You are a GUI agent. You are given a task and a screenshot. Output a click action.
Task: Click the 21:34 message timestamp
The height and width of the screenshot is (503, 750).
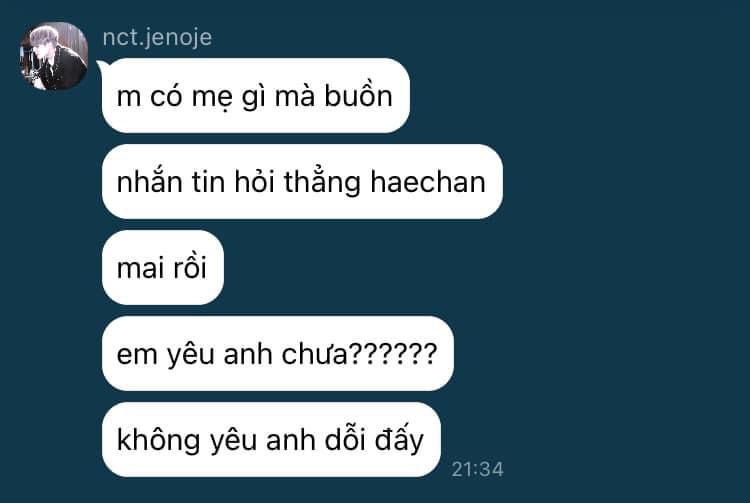point(477,470)
